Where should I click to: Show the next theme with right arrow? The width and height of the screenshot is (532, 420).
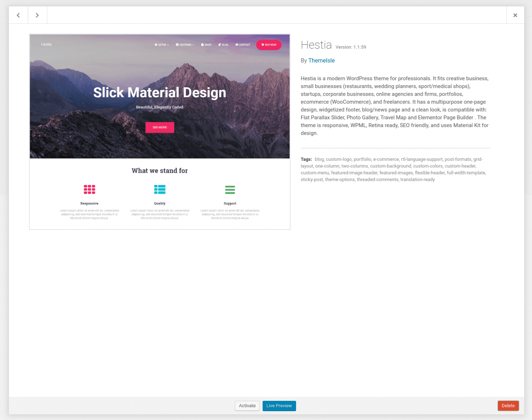click(37, 15)
